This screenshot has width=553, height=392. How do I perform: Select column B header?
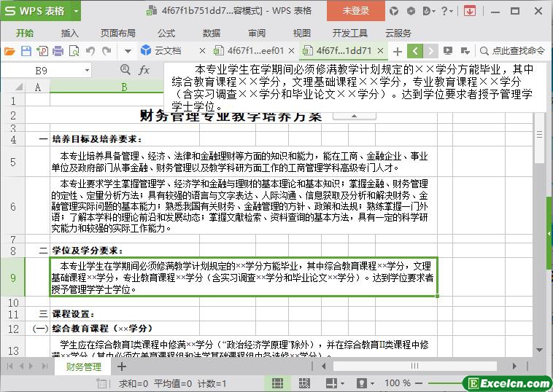tap(124, 87)
